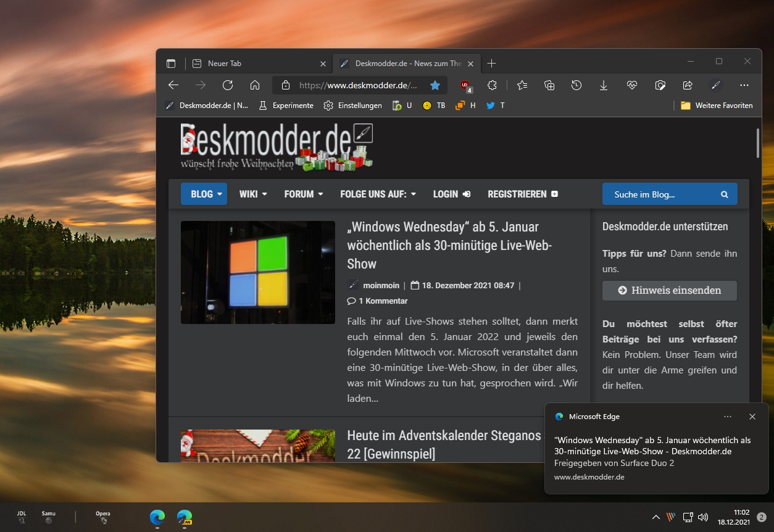Go back to the previous page
Screen dimensions: 774x532
point(173,85)
